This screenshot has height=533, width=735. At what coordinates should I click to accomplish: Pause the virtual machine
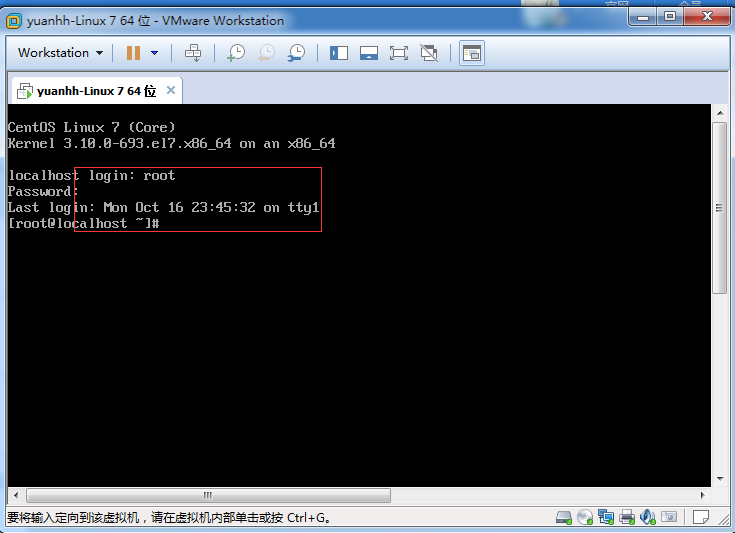[134, 53]
